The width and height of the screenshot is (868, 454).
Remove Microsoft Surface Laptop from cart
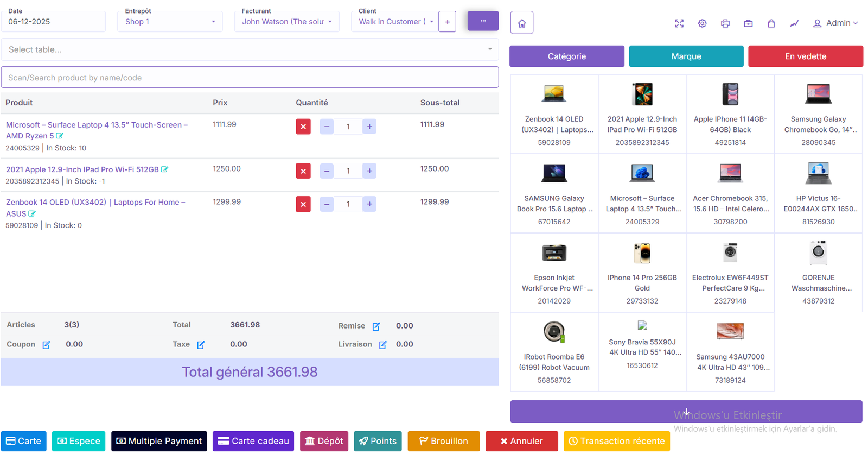pos(303,127)
